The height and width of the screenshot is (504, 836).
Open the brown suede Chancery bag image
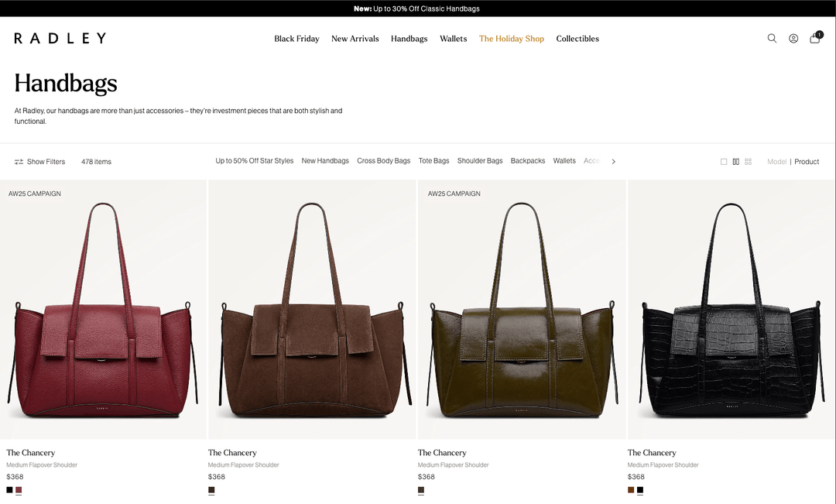coord(312,310)
